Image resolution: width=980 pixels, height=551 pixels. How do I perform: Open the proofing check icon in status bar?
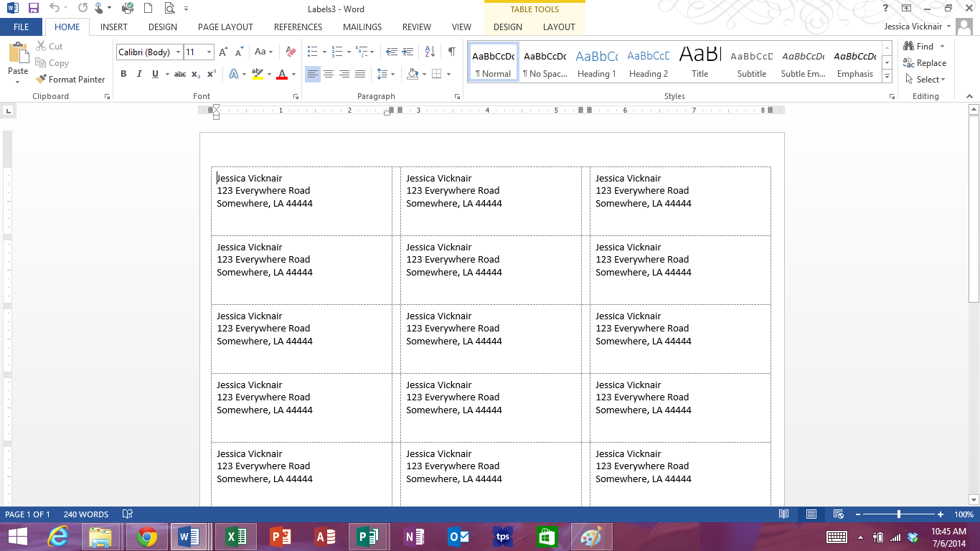tap(127, 514)
